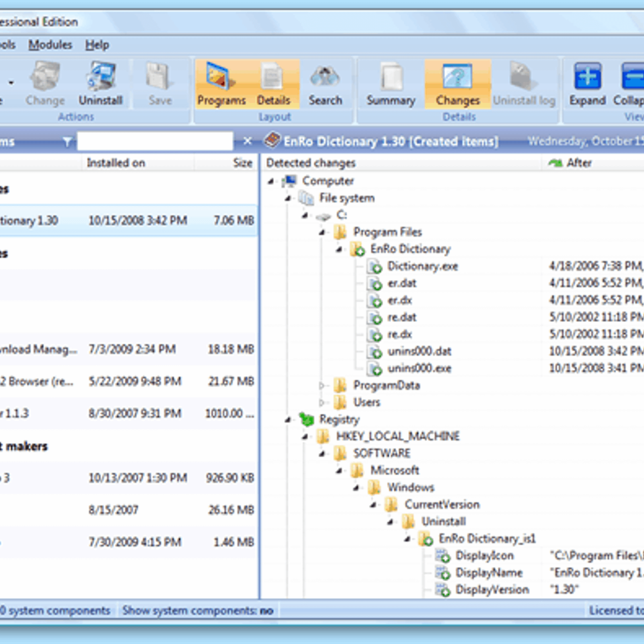Click the Save floppy disk icon
The image size is (644, 644).
[x=160, y=76]
